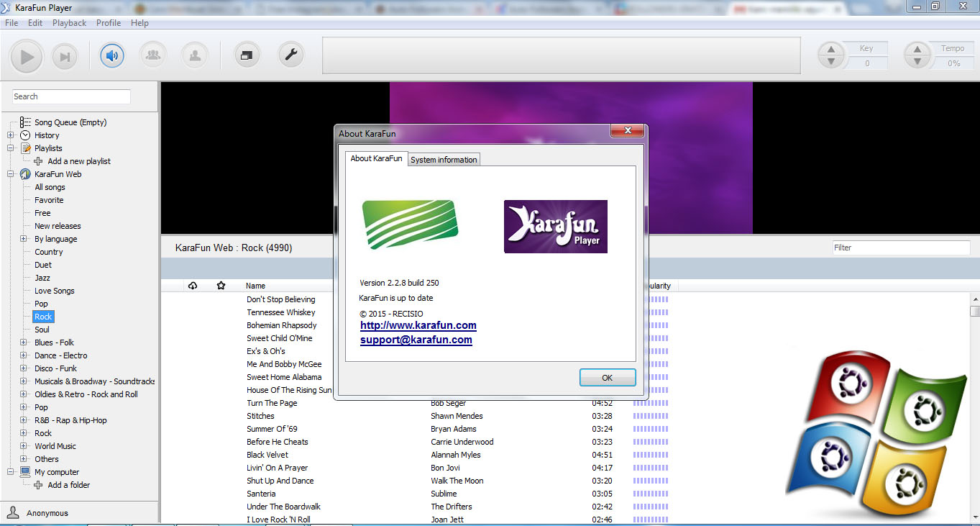
Task: Click Add a folder under My computer
Action: pyautogui.click(x=69, y=485)
